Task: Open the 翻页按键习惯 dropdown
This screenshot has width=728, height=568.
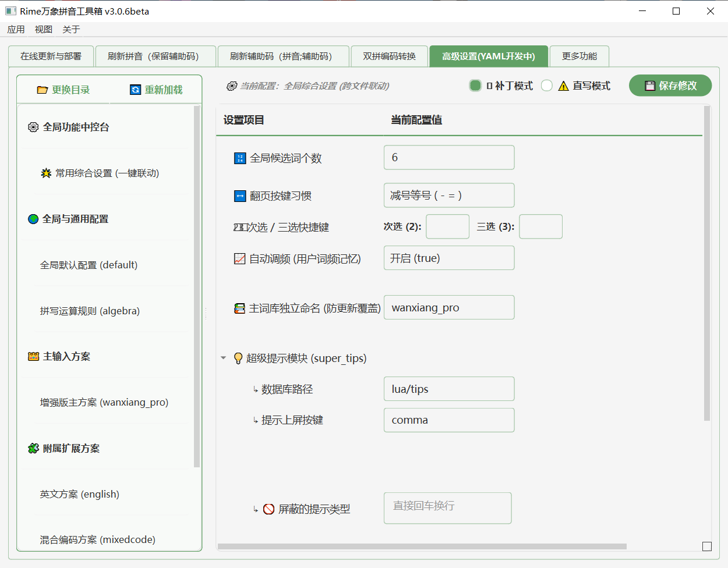Action: 449,196
